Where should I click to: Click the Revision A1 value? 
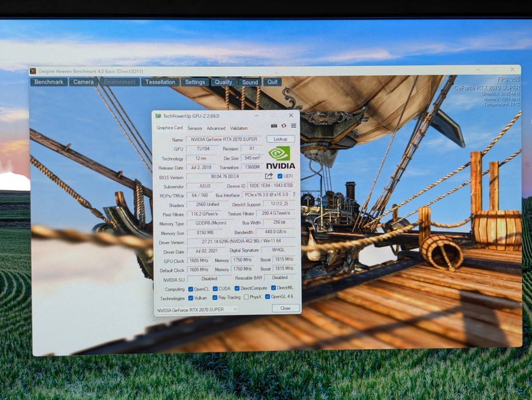(x=252, y=149)
